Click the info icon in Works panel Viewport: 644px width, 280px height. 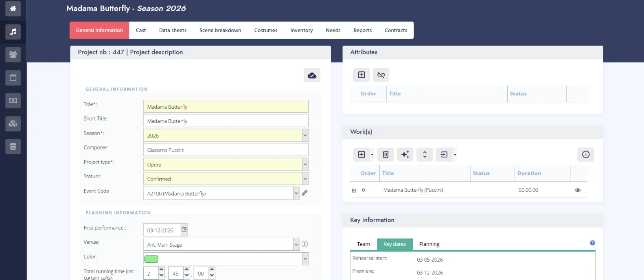click(x=585, y=155)
